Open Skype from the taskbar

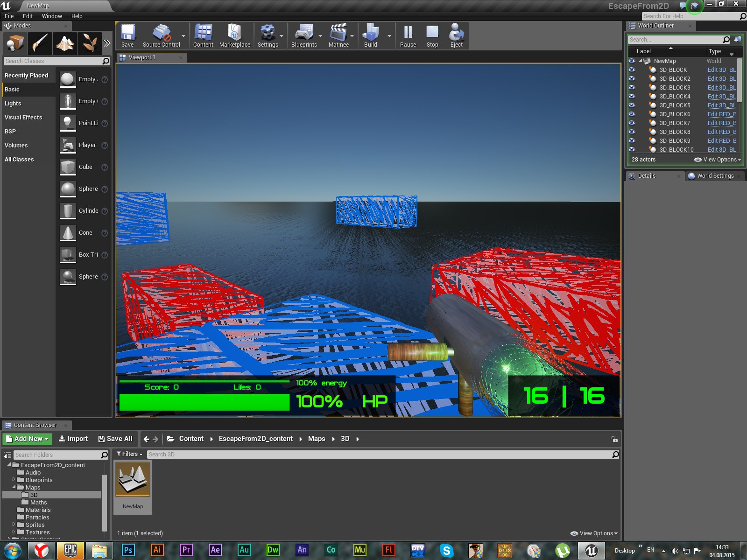[x=447, y=550]
